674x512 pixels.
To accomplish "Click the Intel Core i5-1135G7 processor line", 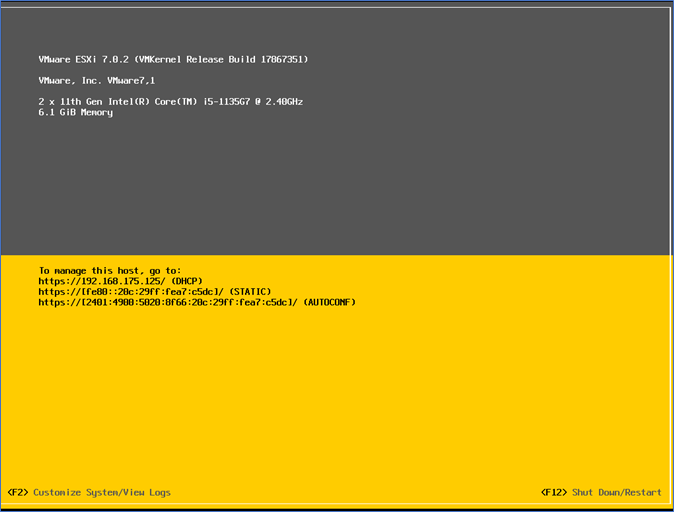I will (171, 102).
